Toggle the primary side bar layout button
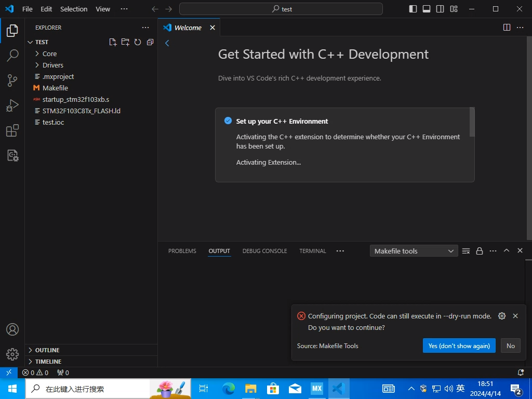Screen dimensions: 532x399 413,9
